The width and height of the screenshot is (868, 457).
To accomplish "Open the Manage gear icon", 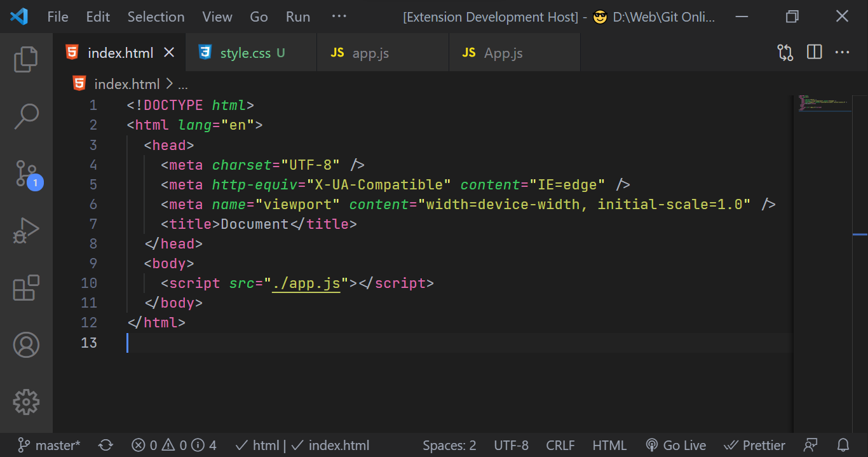I will [26, 402].
